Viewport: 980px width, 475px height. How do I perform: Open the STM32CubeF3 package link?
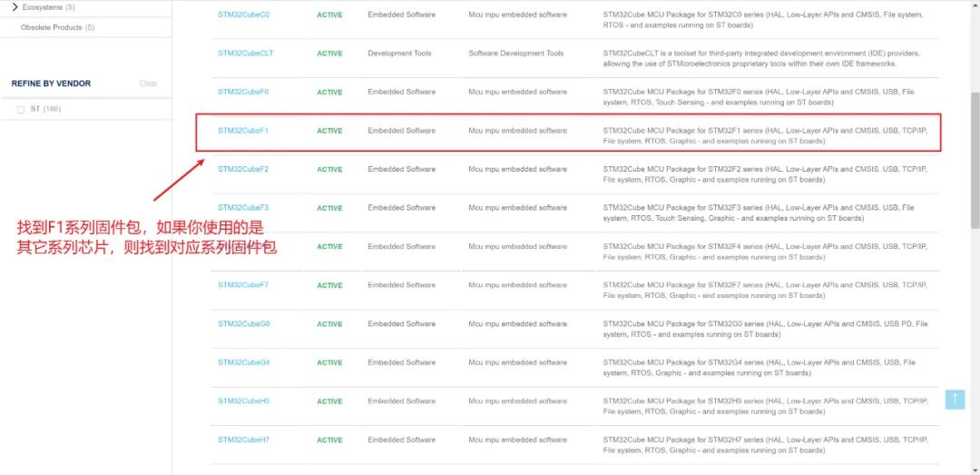click(243, 207)
